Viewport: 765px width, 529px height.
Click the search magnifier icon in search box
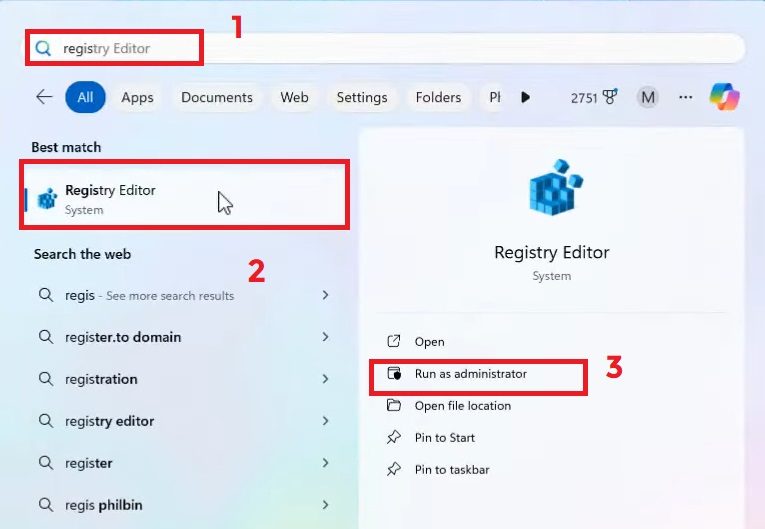coord(43,48)
